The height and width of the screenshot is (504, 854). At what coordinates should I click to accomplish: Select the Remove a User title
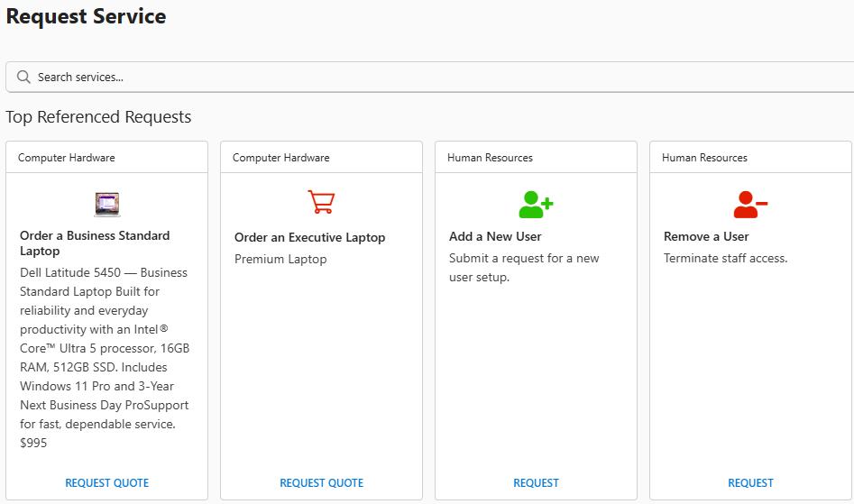[706, 237]
